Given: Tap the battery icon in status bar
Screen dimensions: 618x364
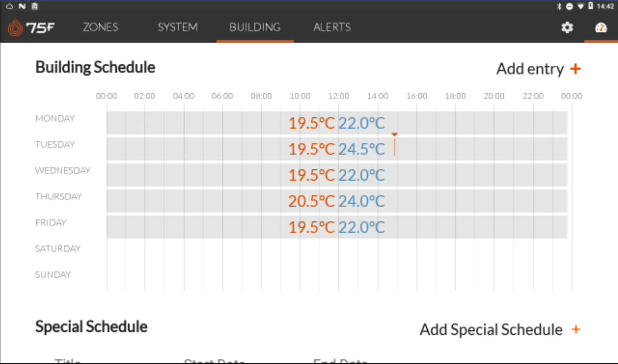Looking at the screenshot, I should [590, 6].
